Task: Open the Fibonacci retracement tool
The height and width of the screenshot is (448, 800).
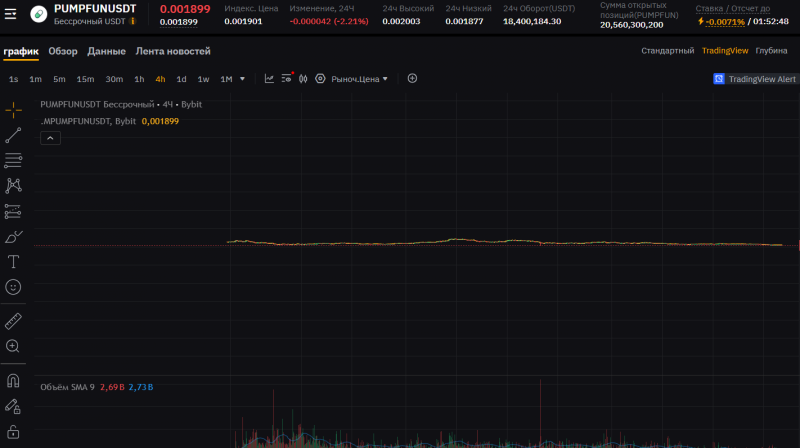Action: [13, 160]
